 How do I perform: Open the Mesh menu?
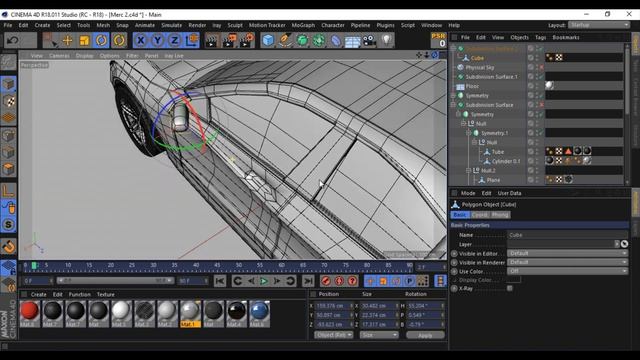coord(103,25)
